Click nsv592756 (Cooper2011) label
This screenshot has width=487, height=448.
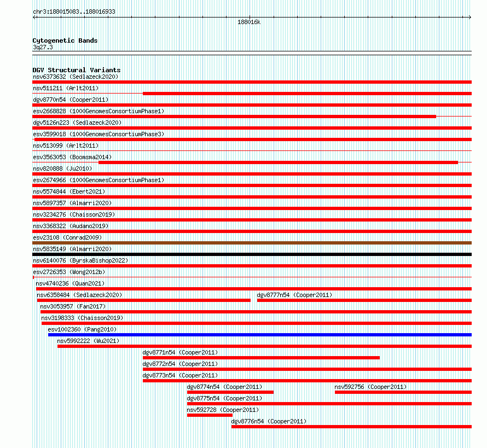point(370,387)
